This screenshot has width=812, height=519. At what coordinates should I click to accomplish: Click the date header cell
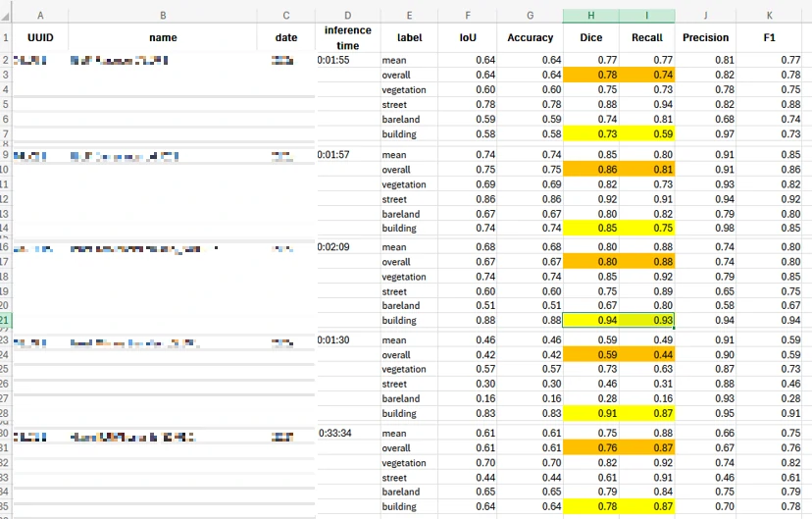pyautogui.click(x=285, y=37)
